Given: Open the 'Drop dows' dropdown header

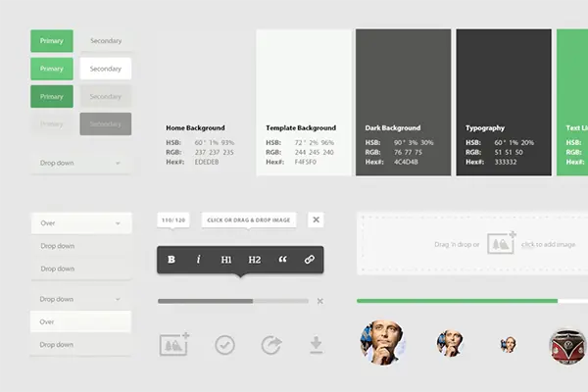Looking at the screenshot, I should tap(80, 299).
